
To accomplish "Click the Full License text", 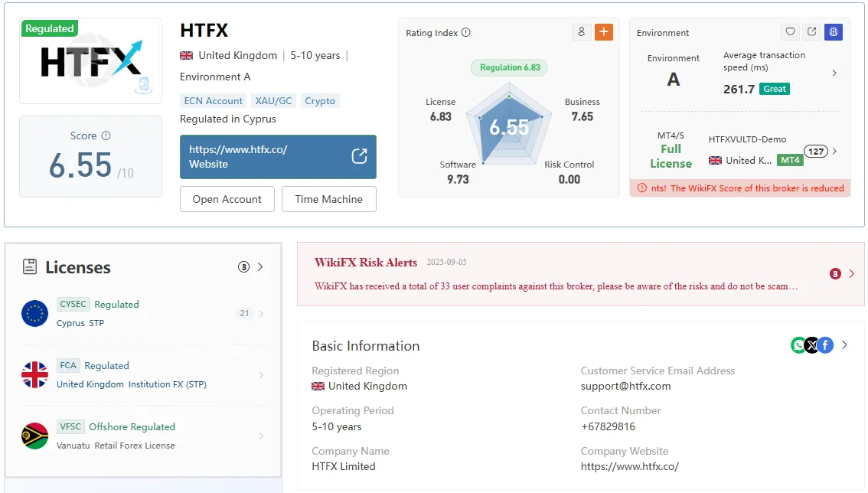I will pyautogui.click(x=671, y=156).
